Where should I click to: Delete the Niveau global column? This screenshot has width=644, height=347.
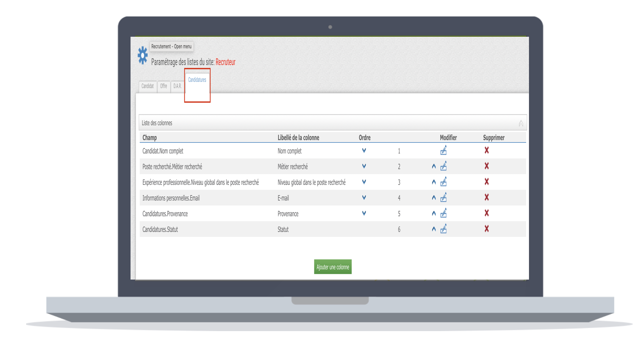click(x=487, y=182)
